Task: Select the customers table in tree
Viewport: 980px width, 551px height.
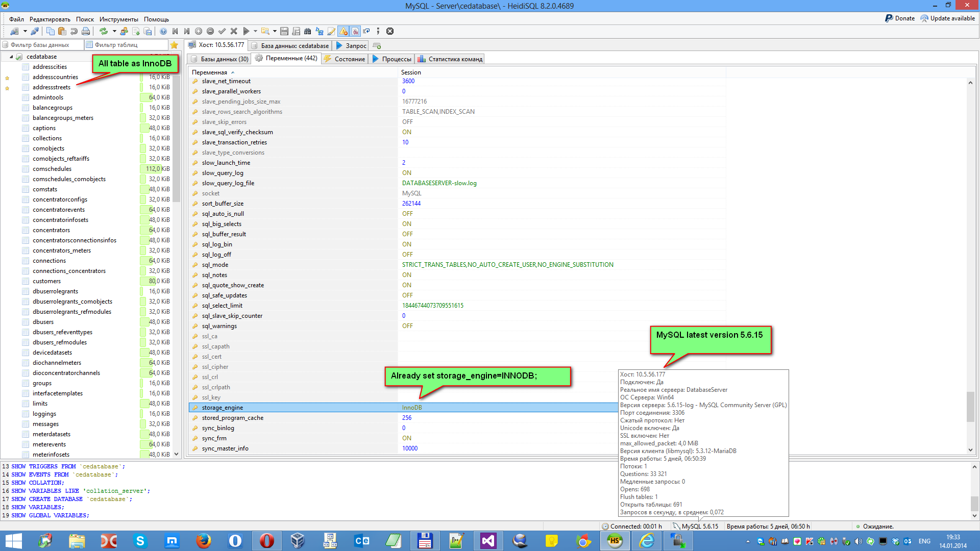Action: point(46,281)
